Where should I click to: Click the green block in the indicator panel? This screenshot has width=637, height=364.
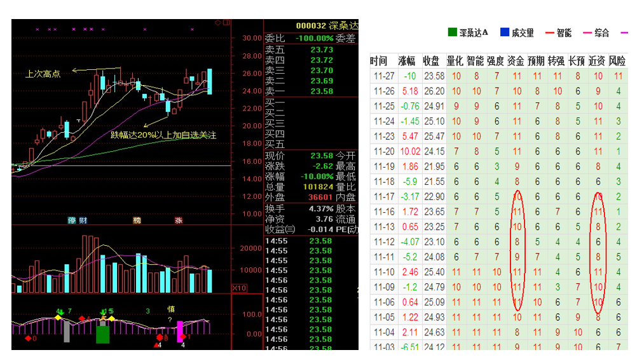[x=103, y=335]
